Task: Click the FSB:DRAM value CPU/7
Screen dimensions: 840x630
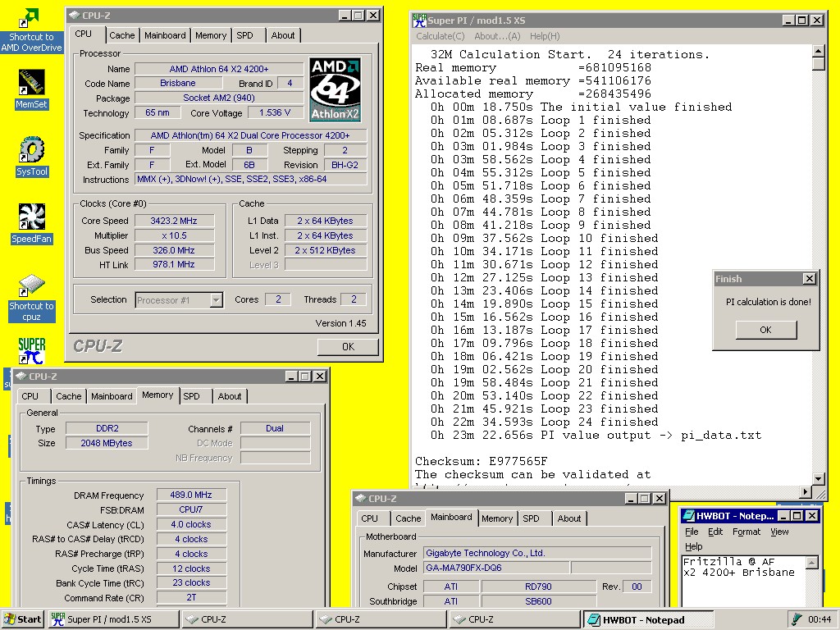Action: click(x=191, y=509)
